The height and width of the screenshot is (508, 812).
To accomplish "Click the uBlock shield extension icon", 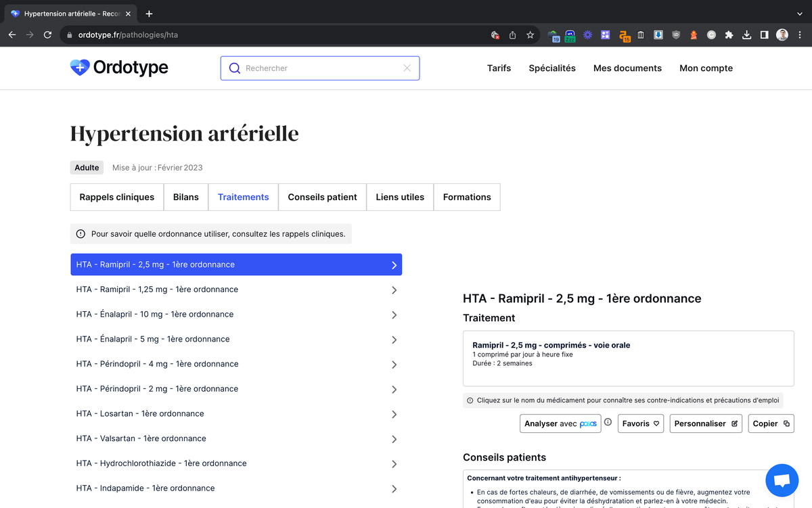I will click(676, 34).
